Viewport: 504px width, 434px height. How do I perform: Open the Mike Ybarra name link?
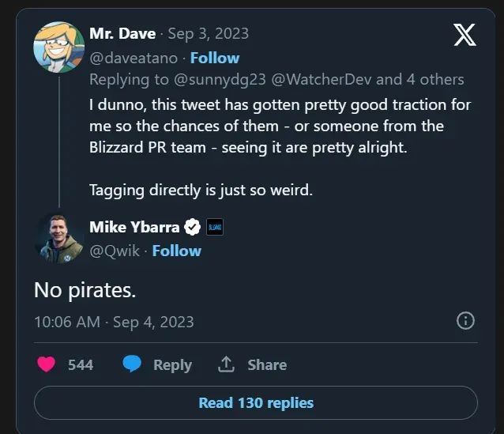(x=134, y=228)
